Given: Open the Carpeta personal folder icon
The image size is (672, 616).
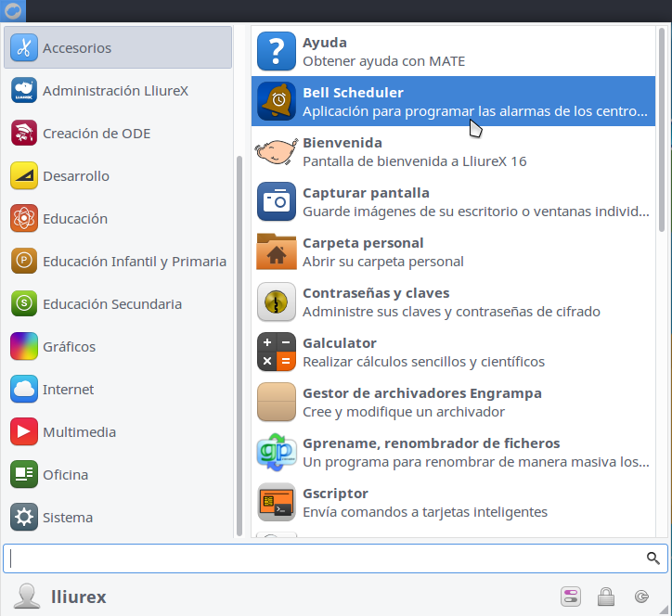Looking at the screenshot, I should 276,251.
